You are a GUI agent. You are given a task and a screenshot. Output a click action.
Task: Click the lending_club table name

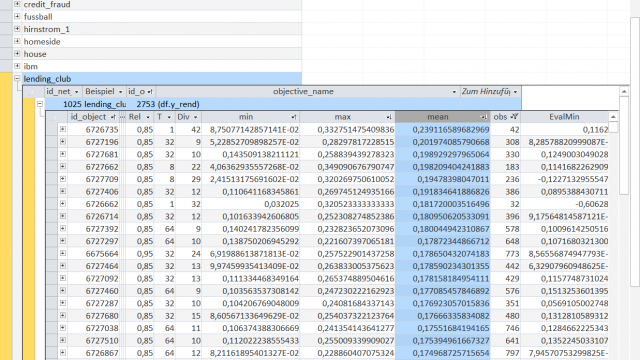[x=47, y=79]
